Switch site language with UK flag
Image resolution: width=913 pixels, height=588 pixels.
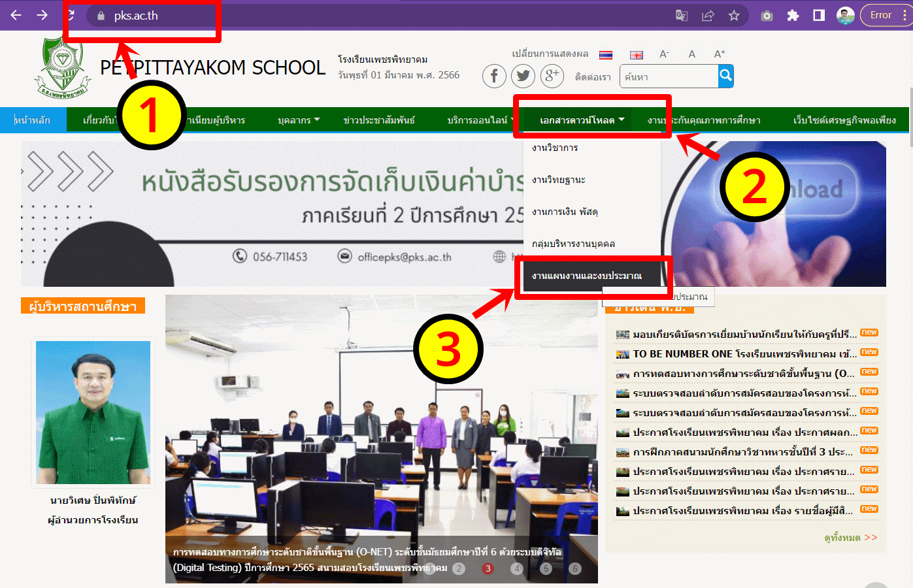point(636,55)
